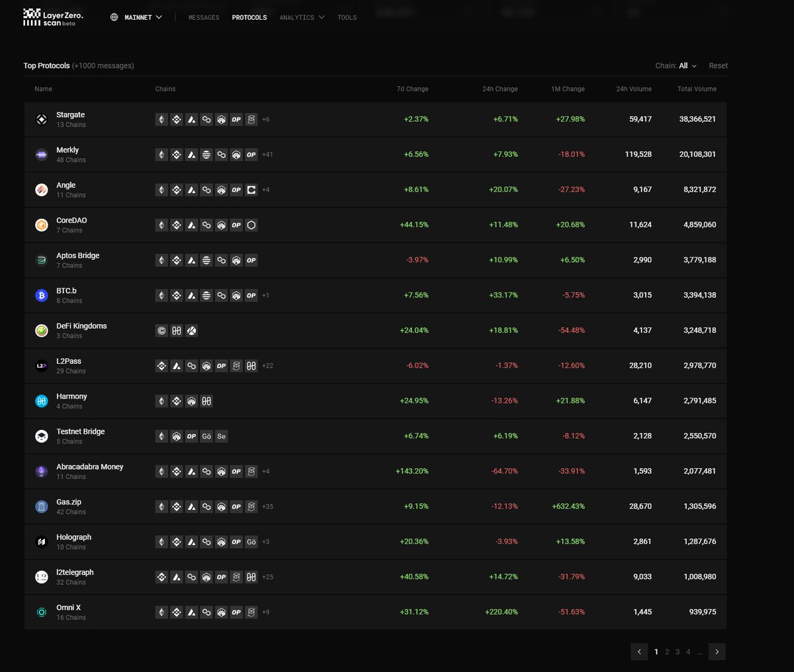The width and height of the screenshot is (794, 672).
Task: Click the Testnet Bridge protocol logo
Action: tap(42, 436)
